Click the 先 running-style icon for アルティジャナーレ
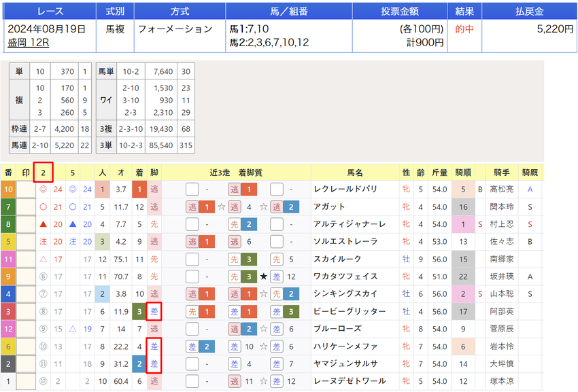The width and height of the screenshot is (578, 392). click(x=154, y=224)
